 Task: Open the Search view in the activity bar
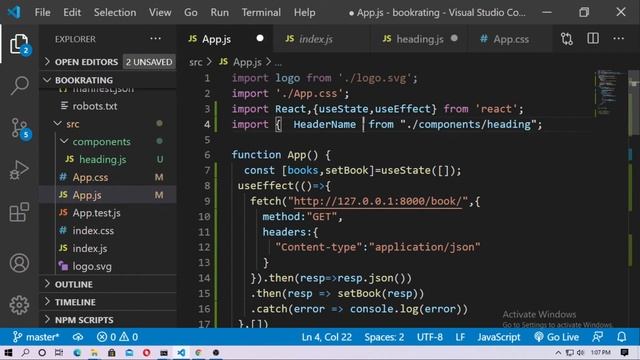tap(19, 86)
